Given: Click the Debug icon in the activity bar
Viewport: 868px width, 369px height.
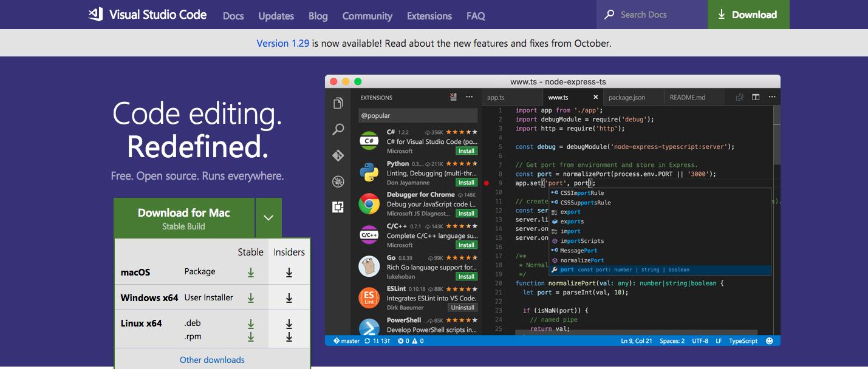Looking at the screenshot, I should pyautogui.click(x=338, y=180).
